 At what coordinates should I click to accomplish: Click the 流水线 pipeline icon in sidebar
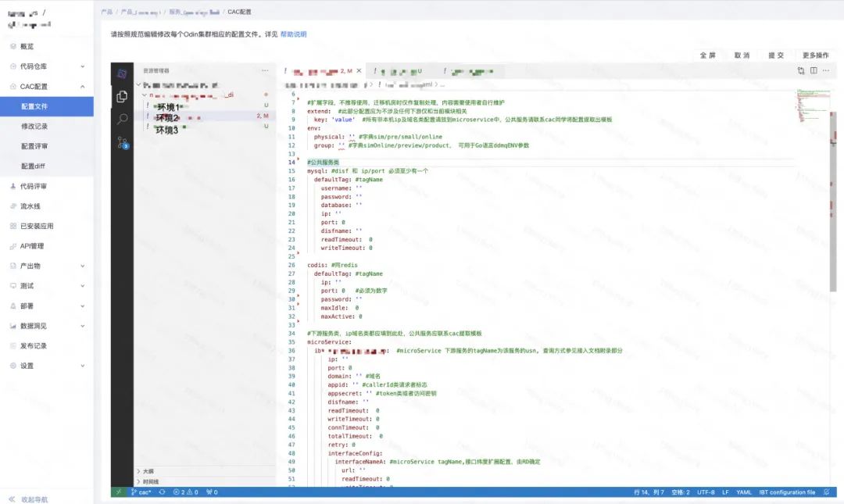[13, 206]
